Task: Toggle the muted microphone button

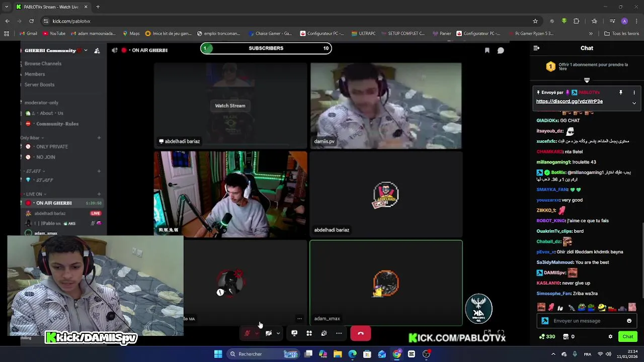Action: pos(247,333)
